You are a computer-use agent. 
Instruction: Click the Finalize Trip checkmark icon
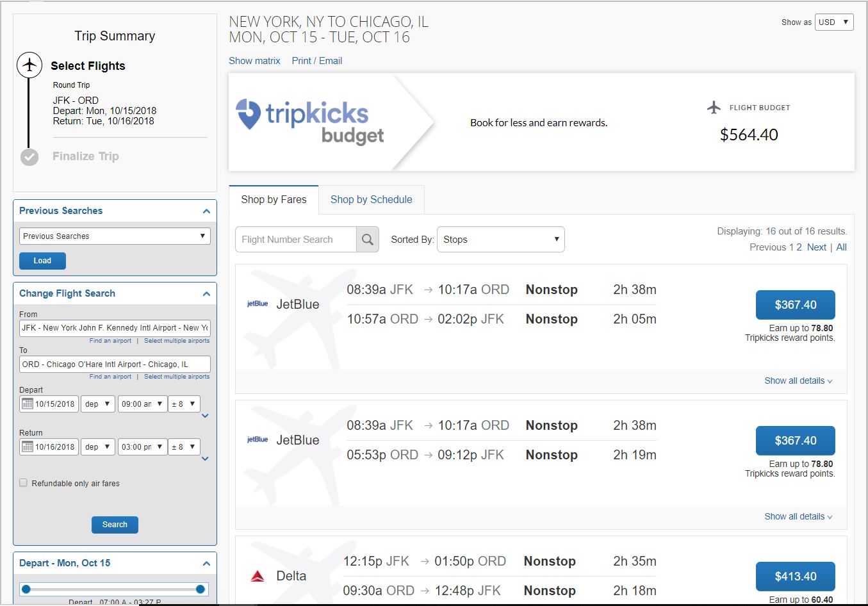[29, 157]
